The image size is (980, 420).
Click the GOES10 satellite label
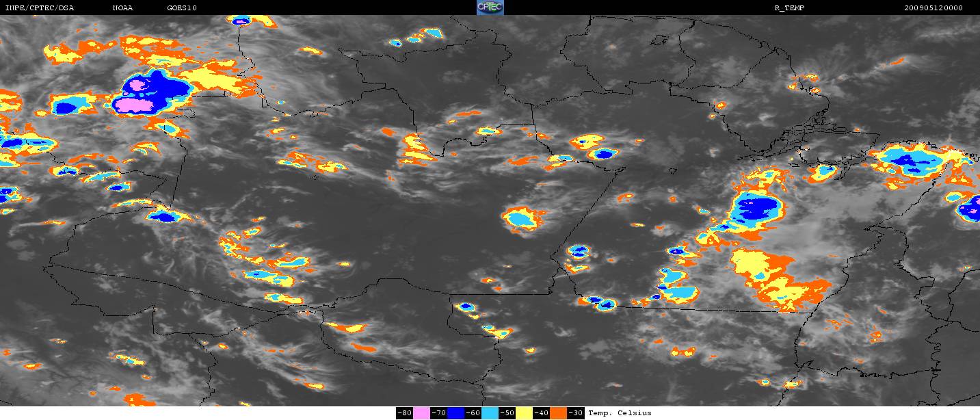point(181,8)
